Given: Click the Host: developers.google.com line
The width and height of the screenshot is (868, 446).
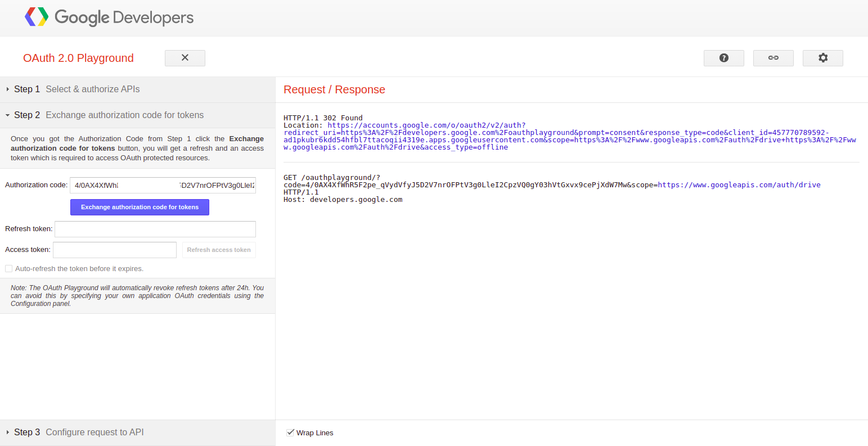Looking at the screenshot, I should click(x=343, y=200).
